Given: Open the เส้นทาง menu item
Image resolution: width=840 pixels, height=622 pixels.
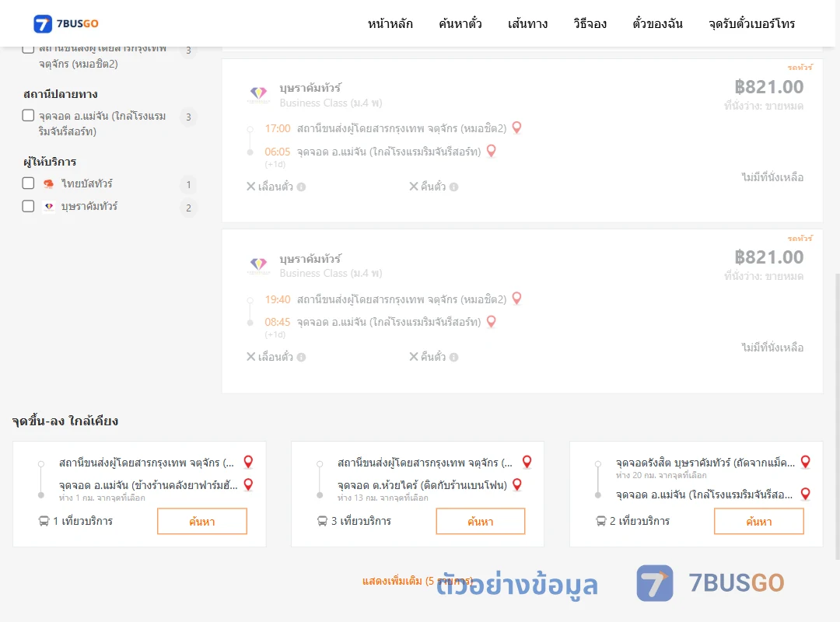Looking at the screenshot, I should 527,23.
